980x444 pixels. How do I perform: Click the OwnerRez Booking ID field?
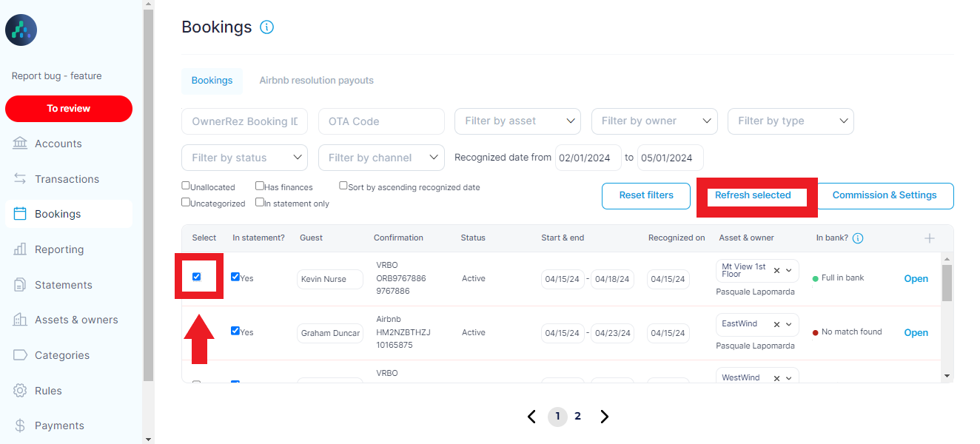tap(244, 121)
